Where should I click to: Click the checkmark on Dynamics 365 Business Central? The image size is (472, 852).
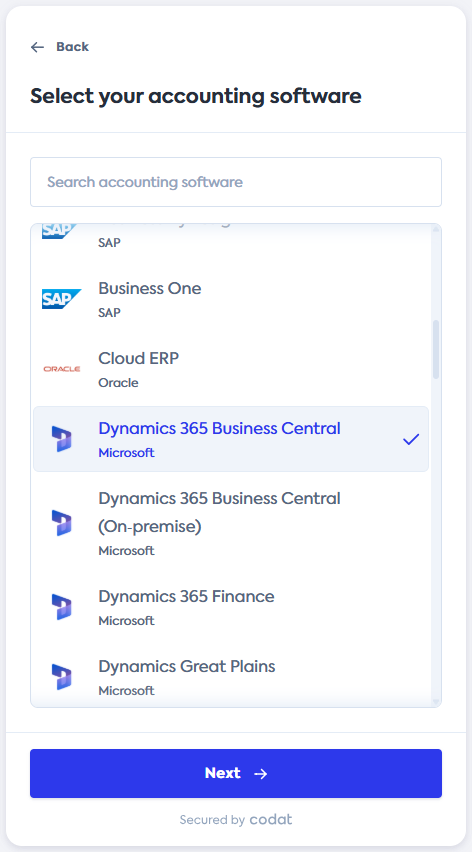(x=411, y=440)
